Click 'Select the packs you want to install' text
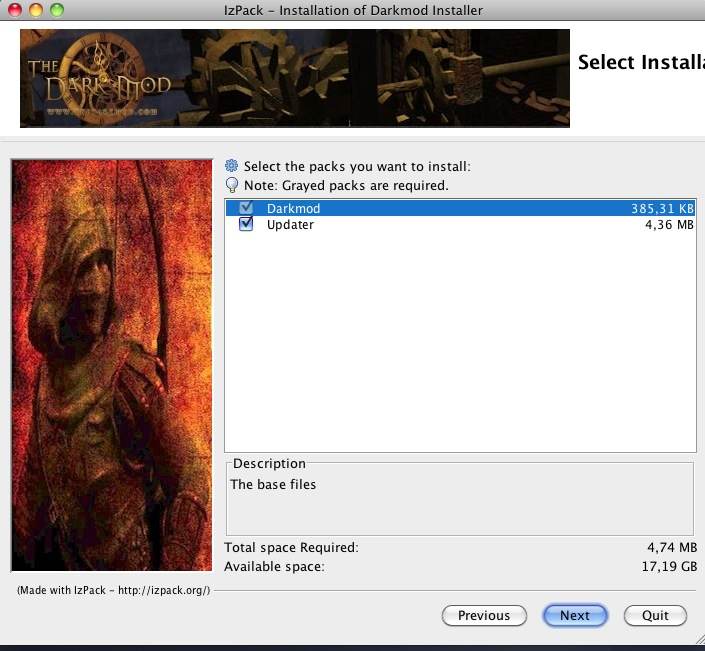 tap(357, 166)
